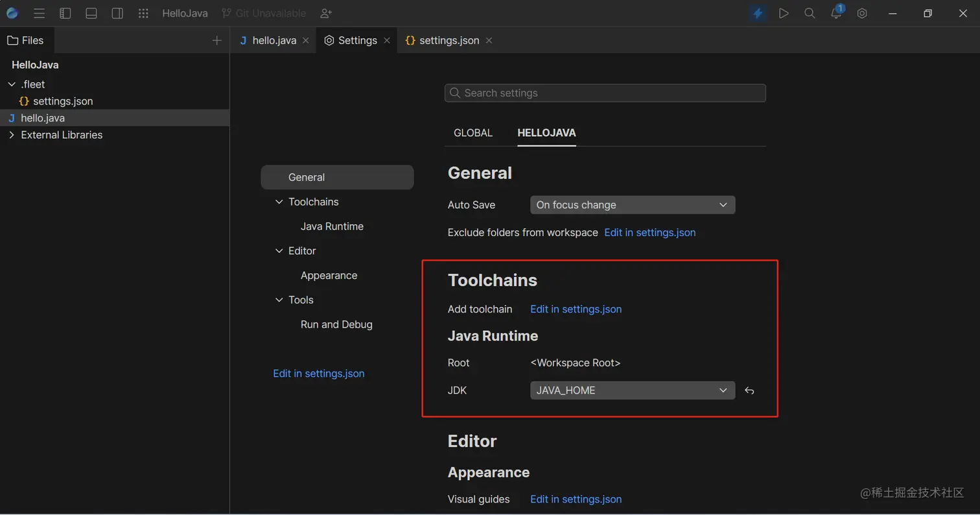Expand External Libraries in the file tree
The width and height of the screenshot is (980, 515).
[x=12, y=135]
